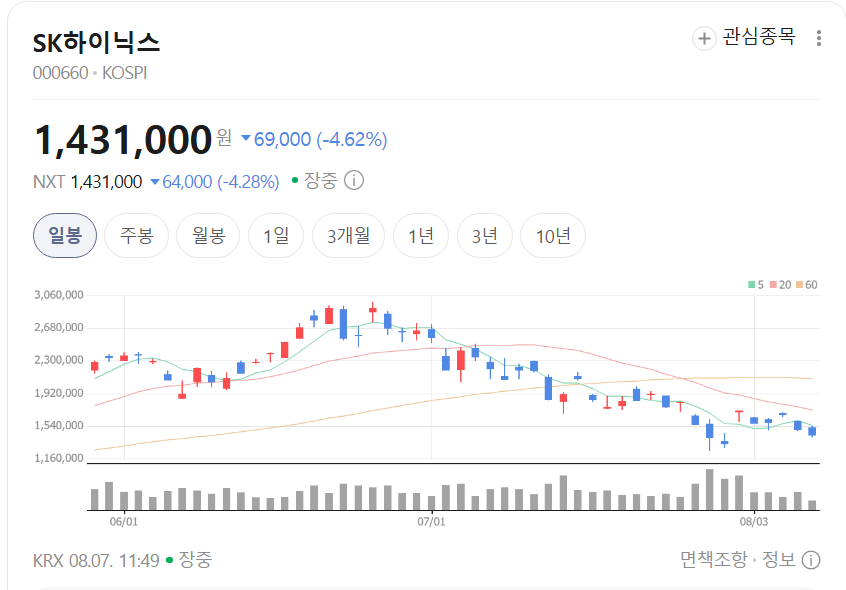Click the orange 60-day average legend swatch
Viewport: 846px width, 590px height.
(799, 285)
